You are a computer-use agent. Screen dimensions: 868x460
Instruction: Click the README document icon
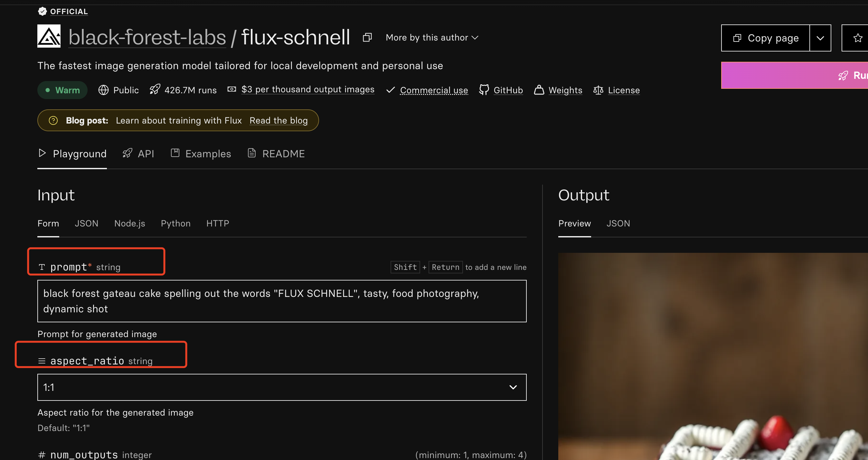(x=251, y=153)
